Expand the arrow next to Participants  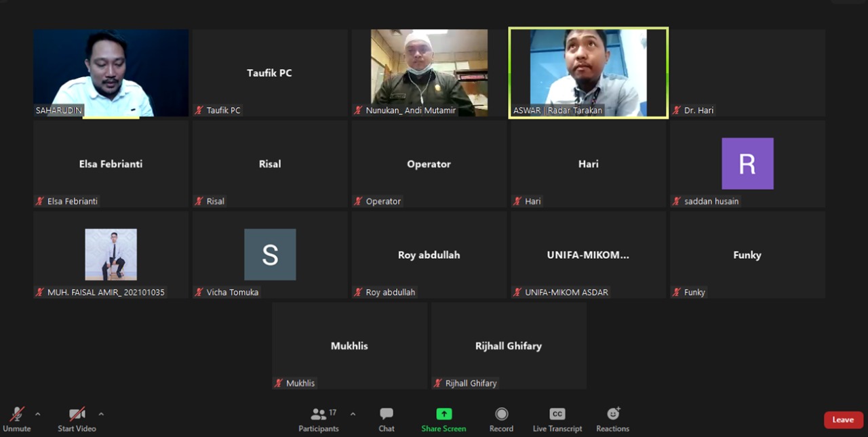pyautogui.click(x=353, y=414)
